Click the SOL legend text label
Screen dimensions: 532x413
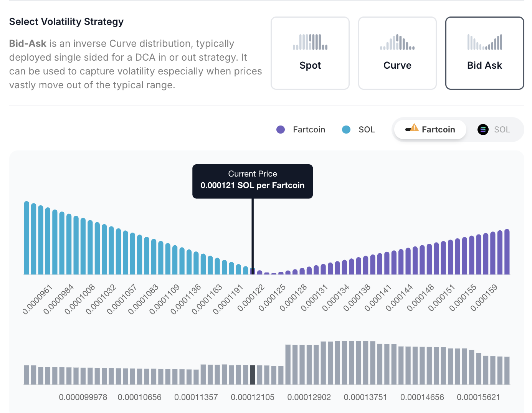pyautogui.click(x=367, y=130)
